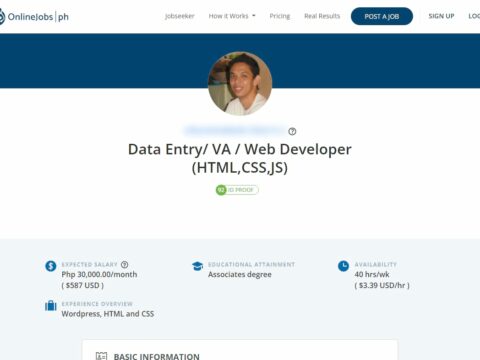Expand the How it Works dropdown
The image size is (480, 360).
[x=232, y=16]
